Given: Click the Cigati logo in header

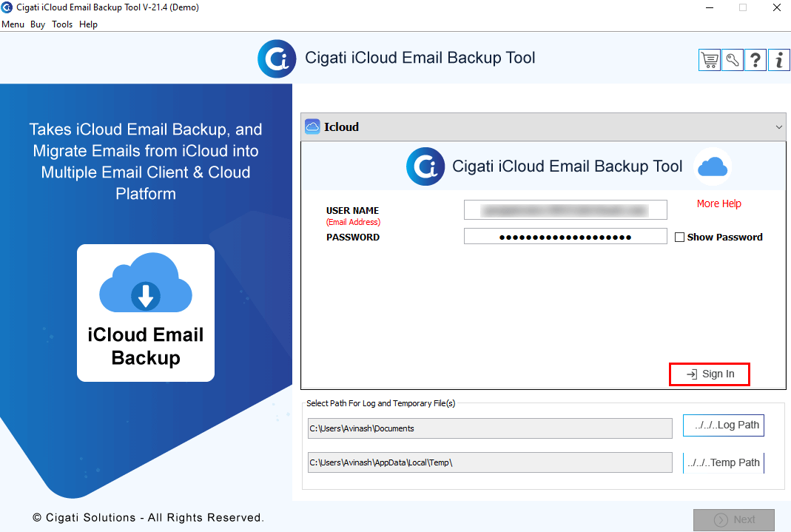Looking at the screenshot, I should 277,58.
